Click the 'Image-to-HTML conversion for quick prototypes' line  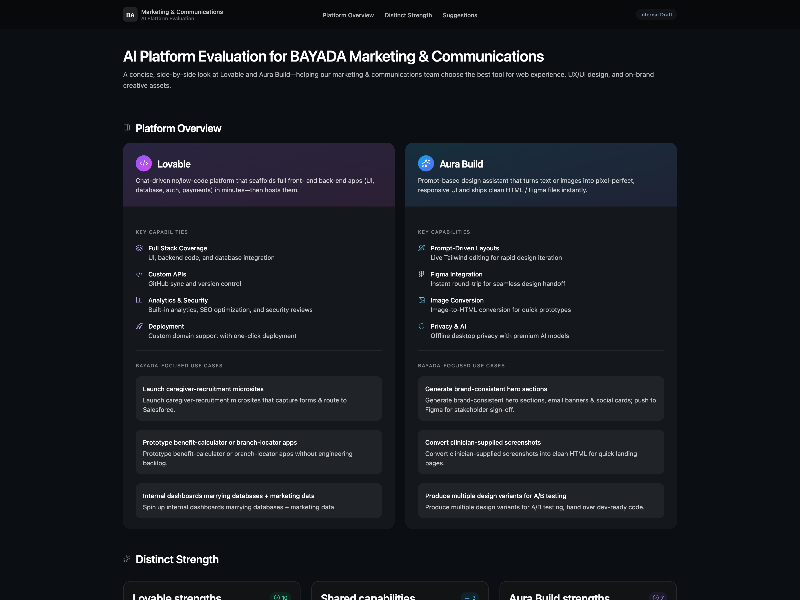[x=501, y=310]
